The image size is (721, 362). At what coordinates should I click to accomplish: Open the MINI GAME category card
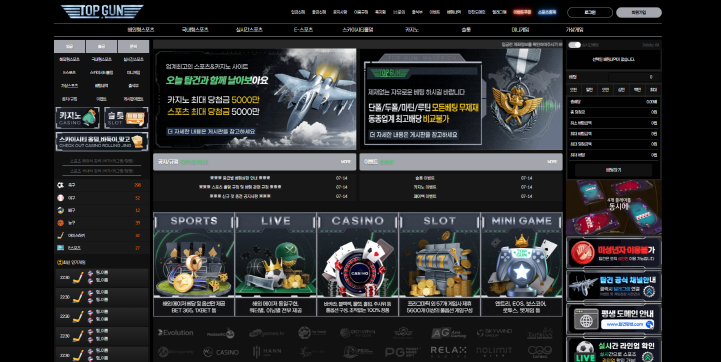521,264
